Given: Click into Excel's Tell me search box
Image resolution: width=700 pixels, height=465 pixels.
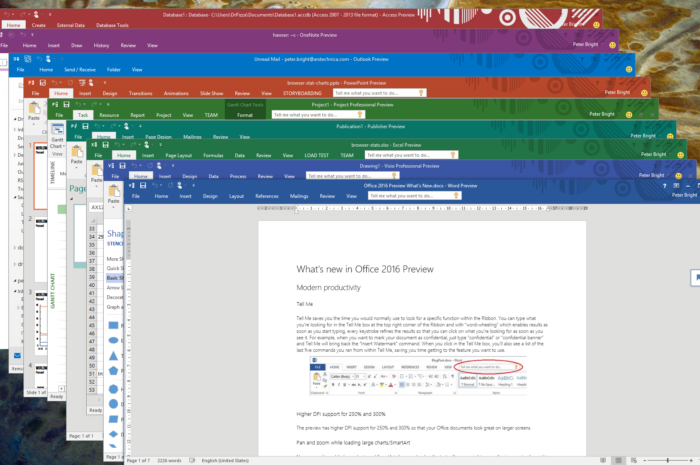Looking at the screenshot, I should [411, 155].
